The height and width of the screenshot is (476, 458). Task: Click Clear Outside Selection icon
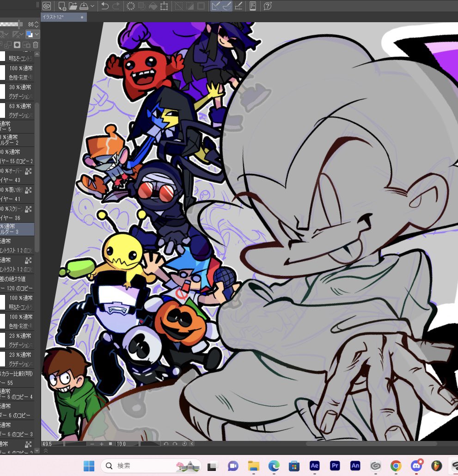[142, 6]
